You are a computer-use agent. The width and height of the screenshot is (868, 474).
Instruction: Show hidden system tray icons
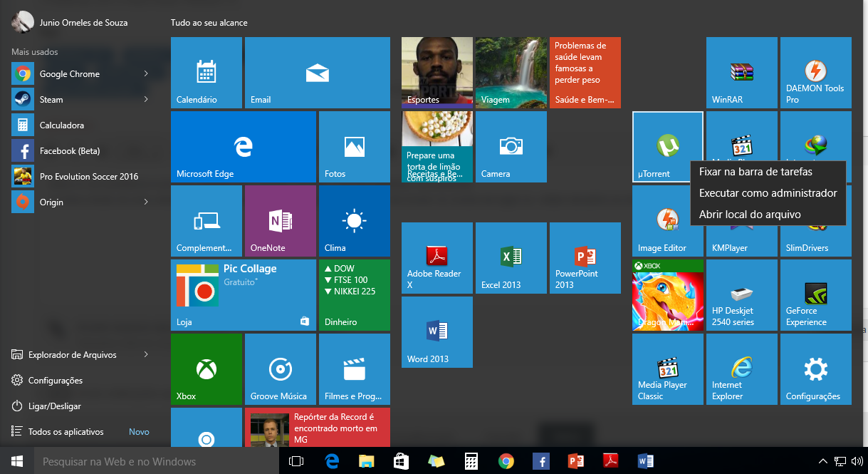pyautogui.click(x=823, y=461)
